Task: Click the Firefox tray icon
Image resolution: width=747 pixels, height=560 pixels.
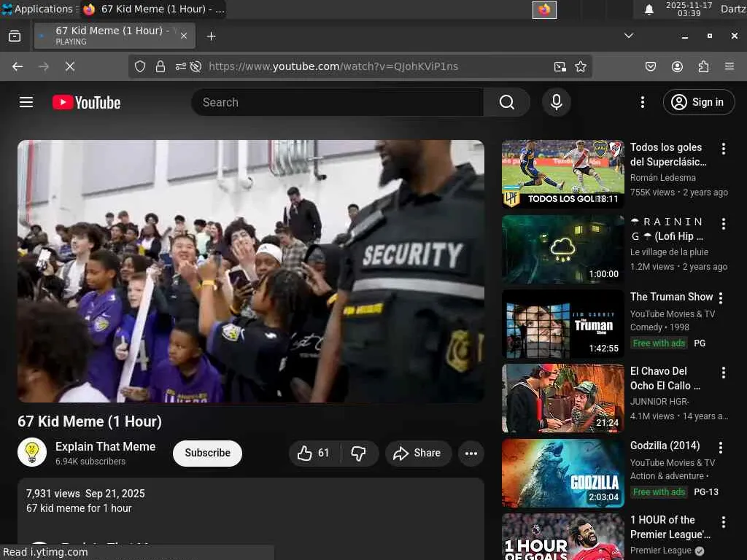Action: pos(544,9)
